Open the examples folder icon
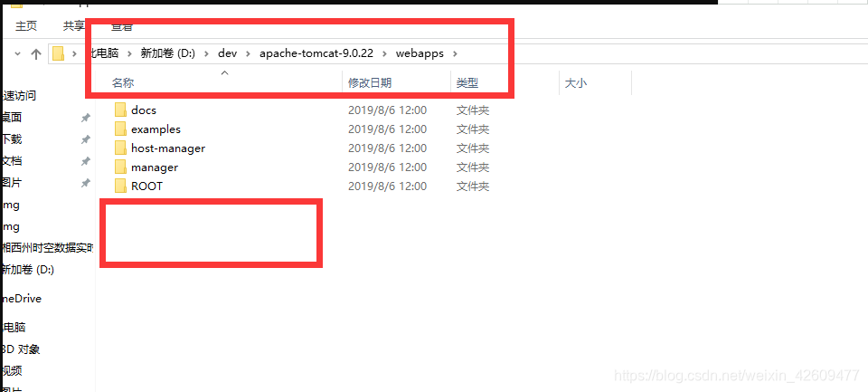This screenshot has height=392, width=868. [x=120, y=129]
